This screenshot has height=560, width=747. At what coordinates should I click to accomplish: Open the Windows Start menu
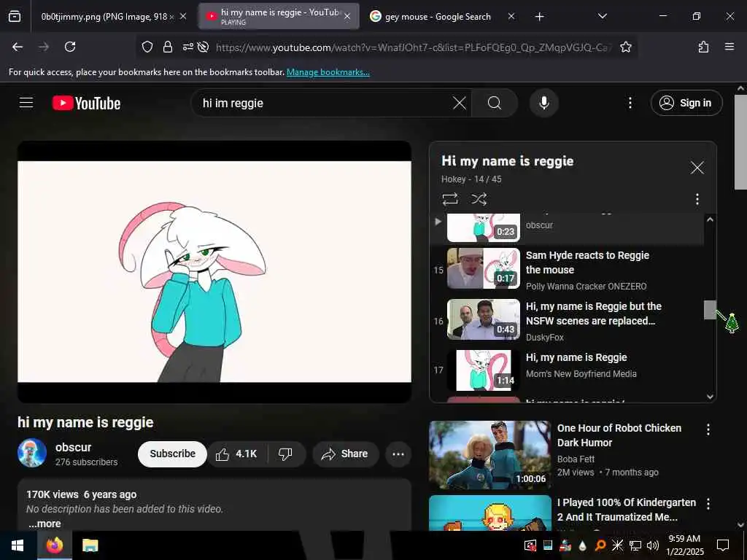pyautogui.click(x=18, y=545)
